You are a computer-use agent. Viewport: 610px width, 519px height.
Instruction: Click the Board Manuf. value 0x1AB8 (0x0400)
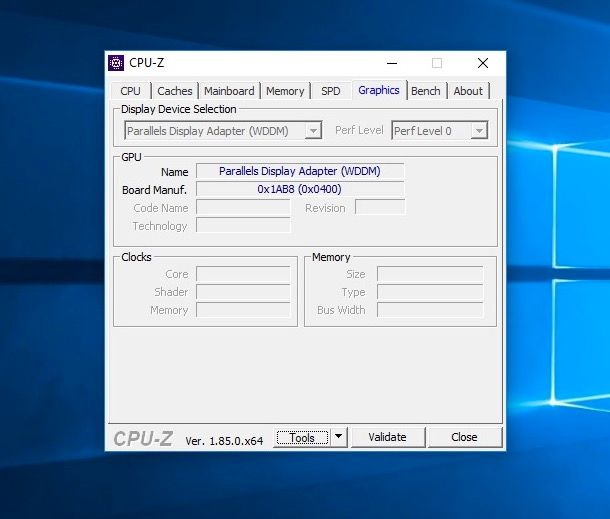300,189
